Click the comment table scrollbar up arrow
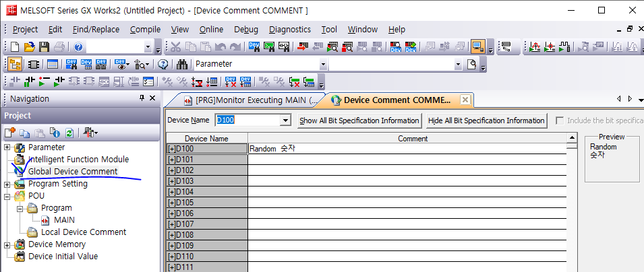 click(572, 138)
